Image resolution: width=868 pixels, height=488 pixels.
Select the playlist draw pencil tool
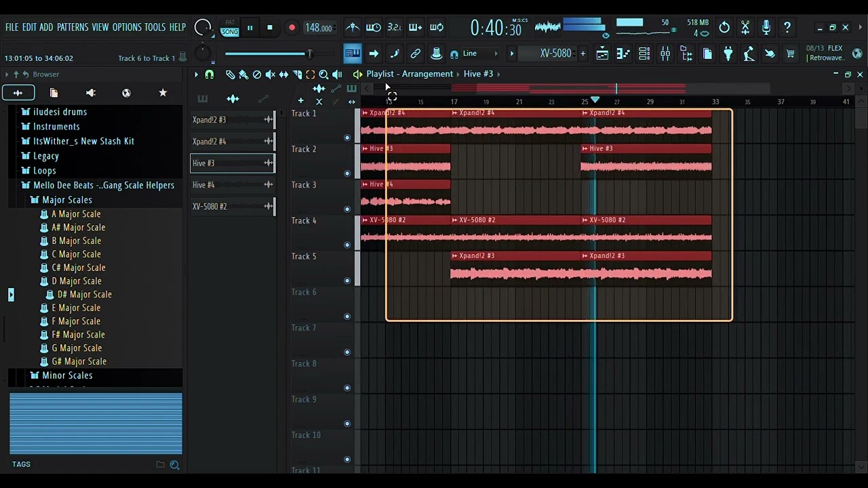click(x=230, y=75)
